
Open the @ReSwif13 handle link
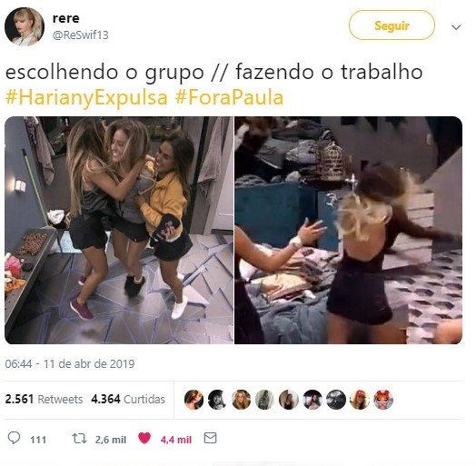[x=81, y=35]
